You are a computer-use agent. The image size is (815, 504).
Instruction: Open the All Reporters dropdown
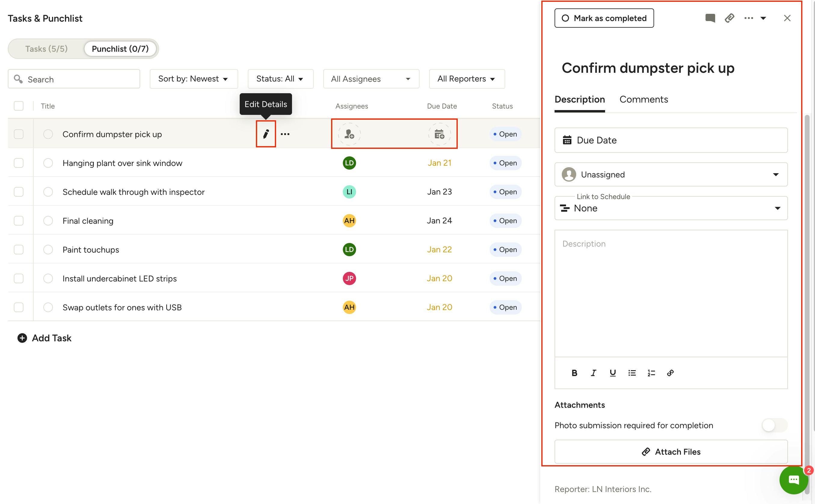467,79
